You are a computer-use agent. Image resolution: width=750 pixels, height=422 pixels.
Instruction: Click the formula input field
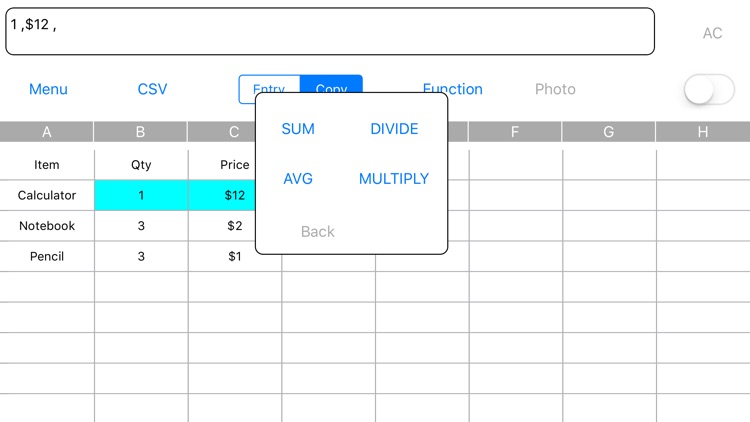point(330,31)
